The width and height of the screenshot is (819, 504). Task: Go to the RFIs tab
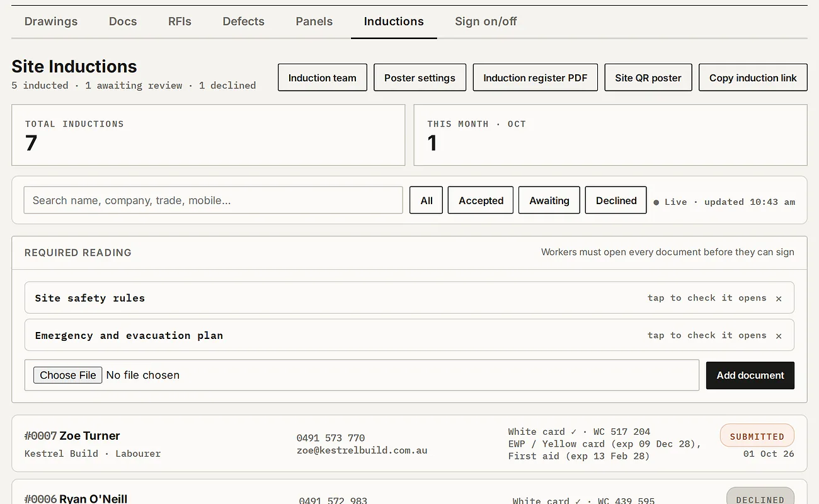180,21
